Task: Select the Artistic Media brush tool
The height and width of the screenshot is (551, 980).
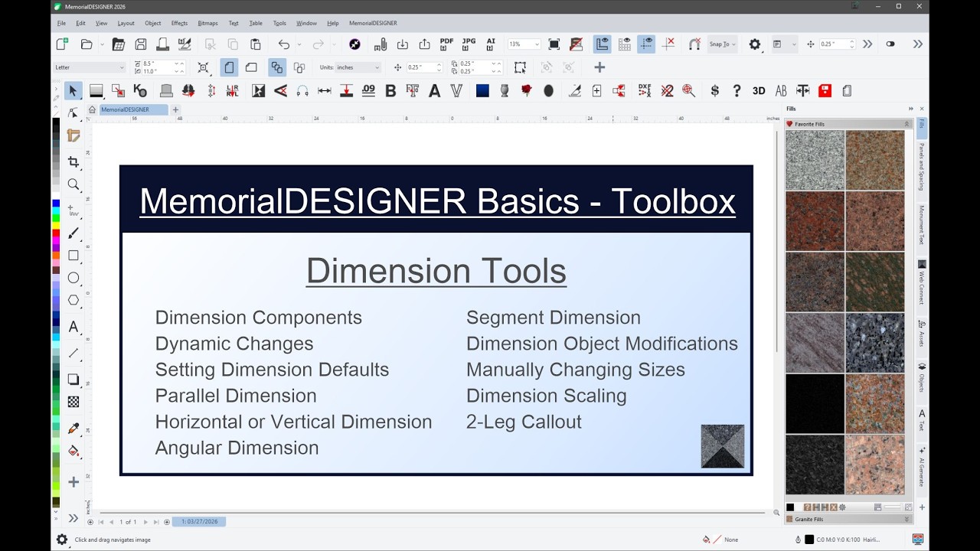Action: click(73, 233)
